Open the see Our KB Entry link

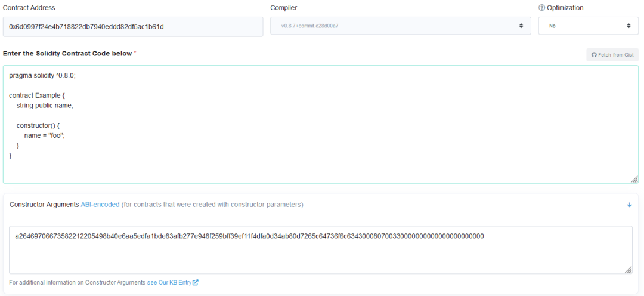173,282
